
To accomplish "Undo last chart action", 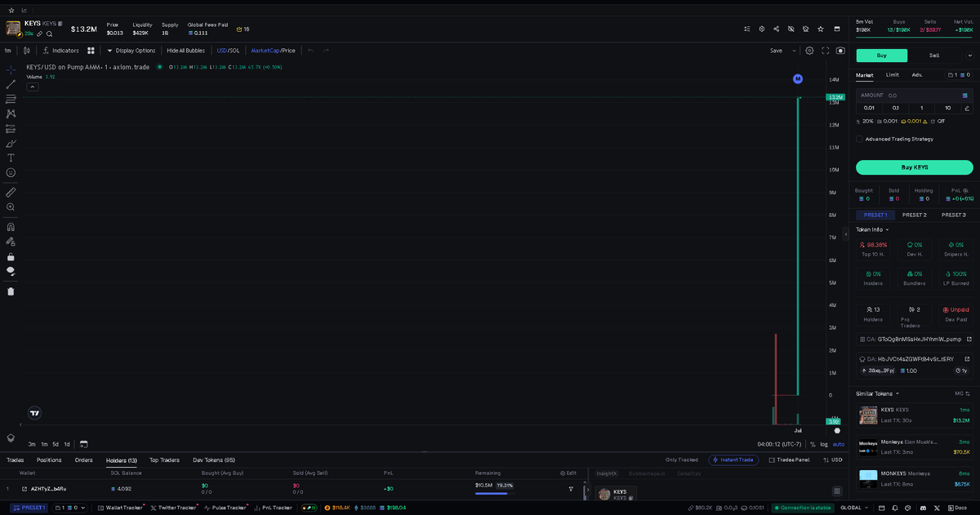I will point(310,51).
